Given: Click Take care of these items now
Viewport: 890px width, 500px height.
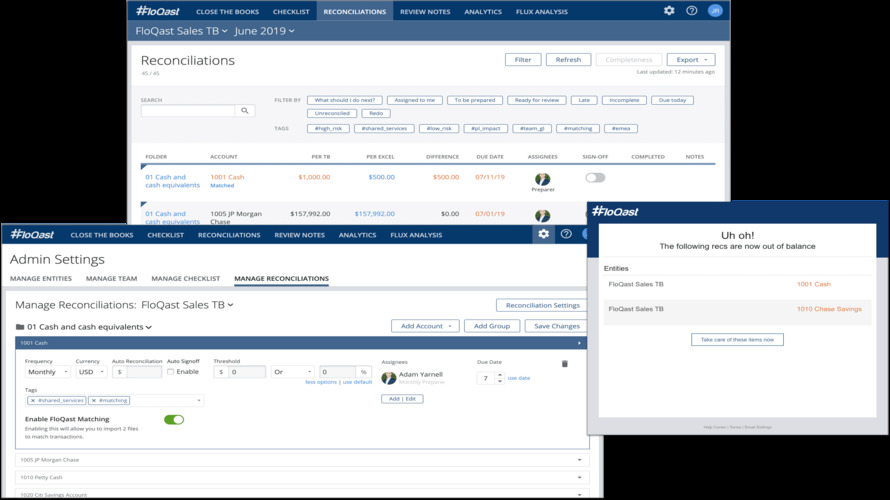Looking at the screenshot, I should 737,340.
